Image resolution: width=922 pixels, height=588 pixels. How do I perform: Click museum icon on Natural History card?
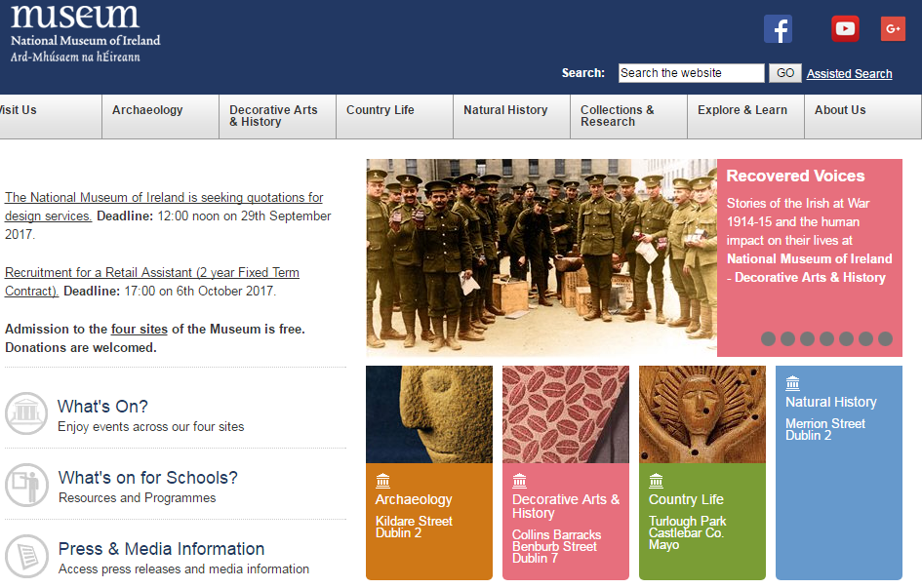792,383
